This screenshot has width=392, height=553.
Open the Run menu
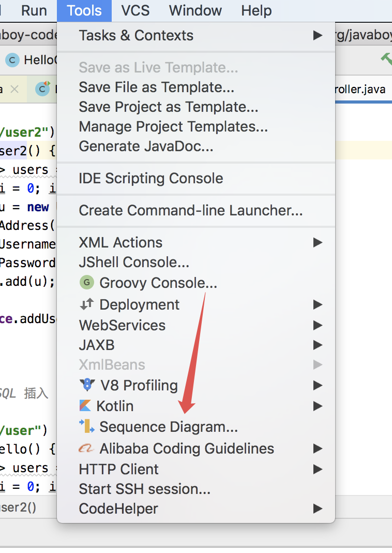click(34, 10)
